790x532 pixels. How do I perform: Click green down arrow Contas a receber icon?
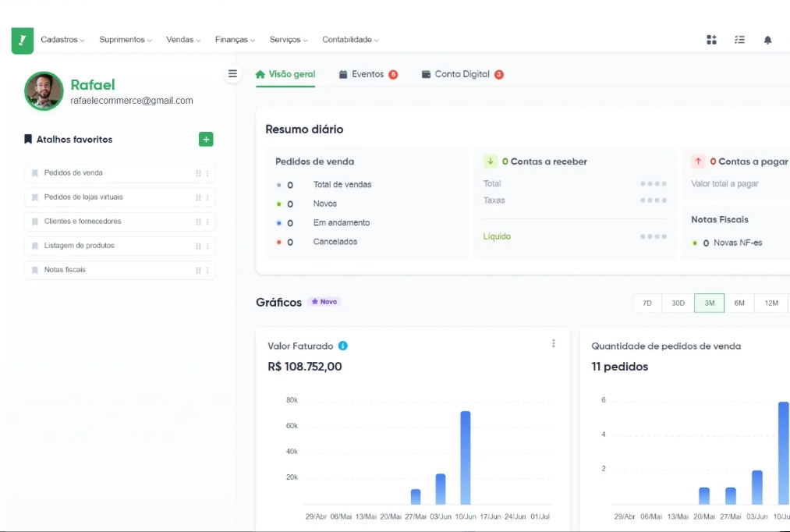[x=491, y=161]
